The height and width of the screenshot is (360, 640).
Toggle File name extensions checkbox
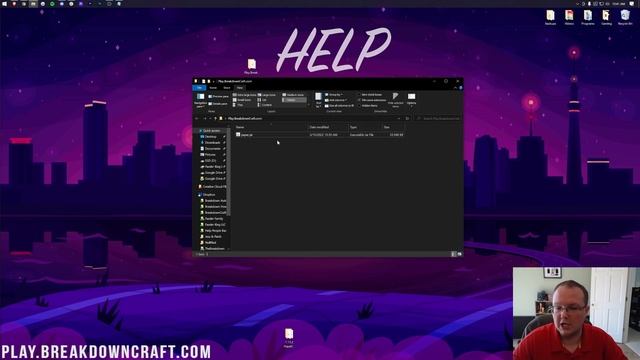372,100
